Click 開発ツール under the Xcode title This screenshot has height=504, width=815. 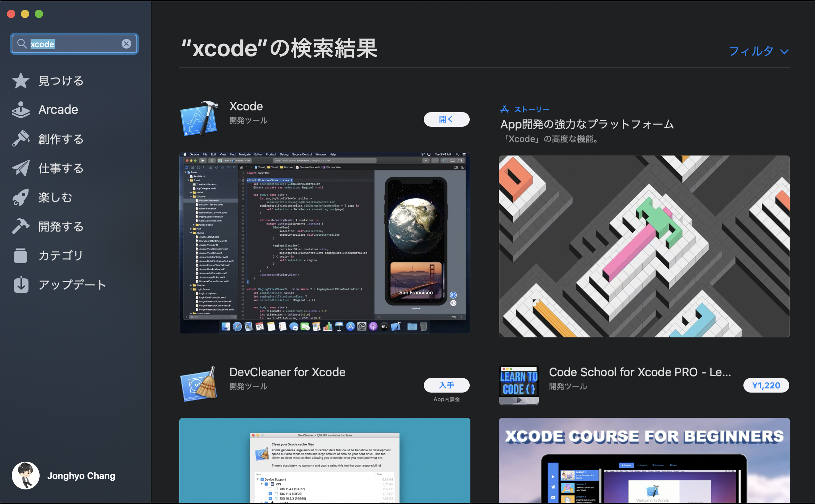[248, 120]
